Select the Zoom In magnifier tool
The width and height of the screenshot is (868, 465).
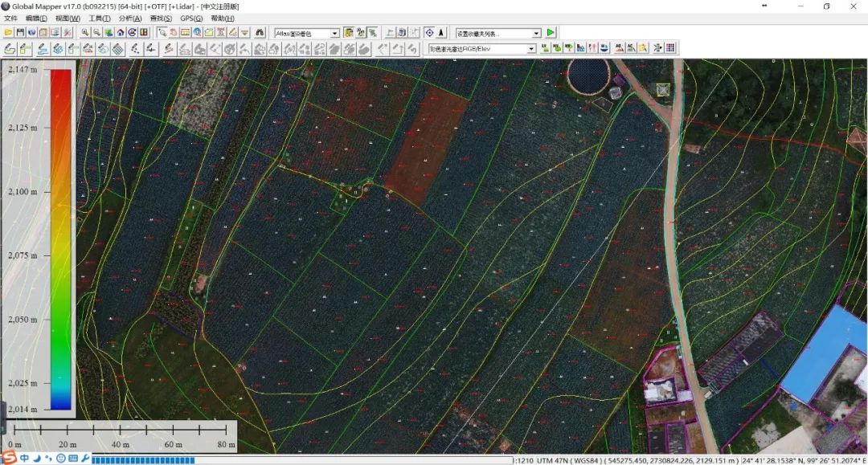(x=84, y=33)
